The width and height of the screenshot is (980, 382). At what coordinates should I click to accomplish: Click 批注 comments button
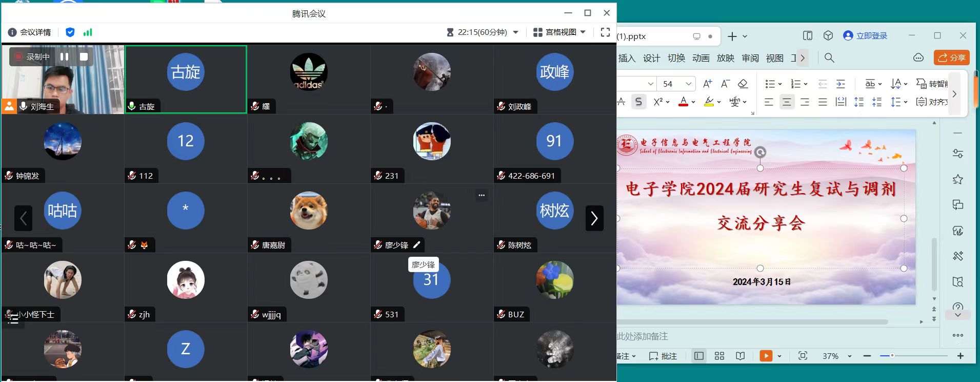point(663,356)
